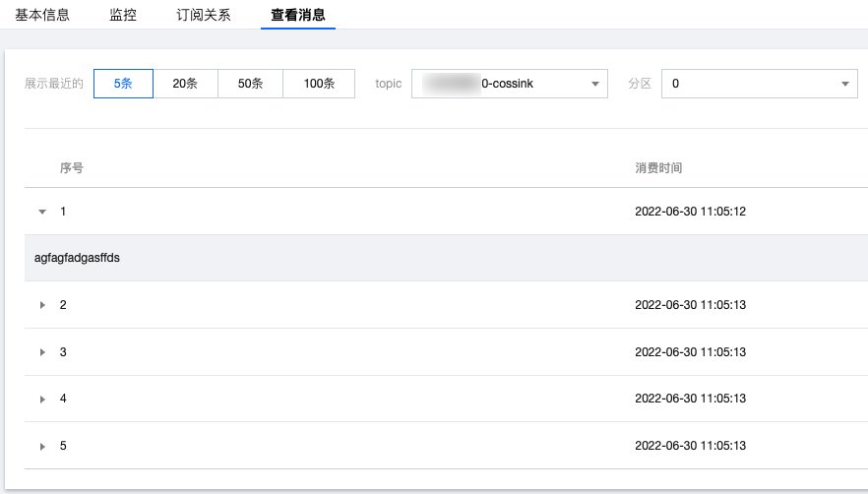This screenshot has height=494, width=868.
Task: Open the 分区 dropdown showing 0
Action: [x=760, y=84]
